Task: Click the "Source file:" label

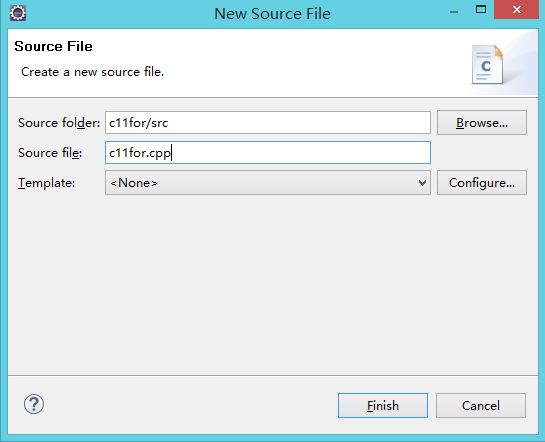Action: [50, 153]
